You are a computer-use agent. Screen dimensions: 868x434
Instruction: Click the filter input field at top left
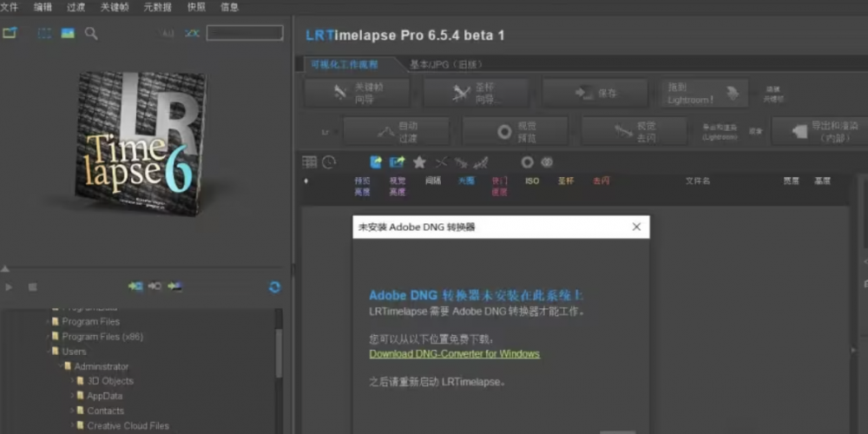point(245,33)
